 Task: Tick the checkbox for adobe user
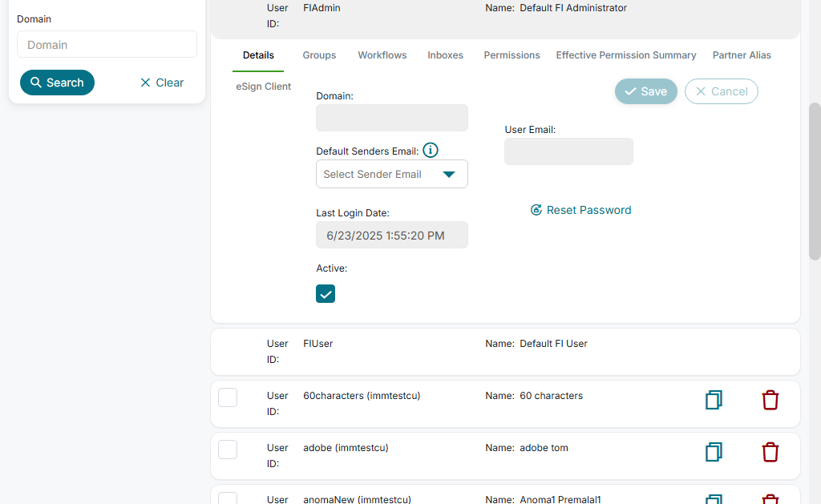pos(228,450)
